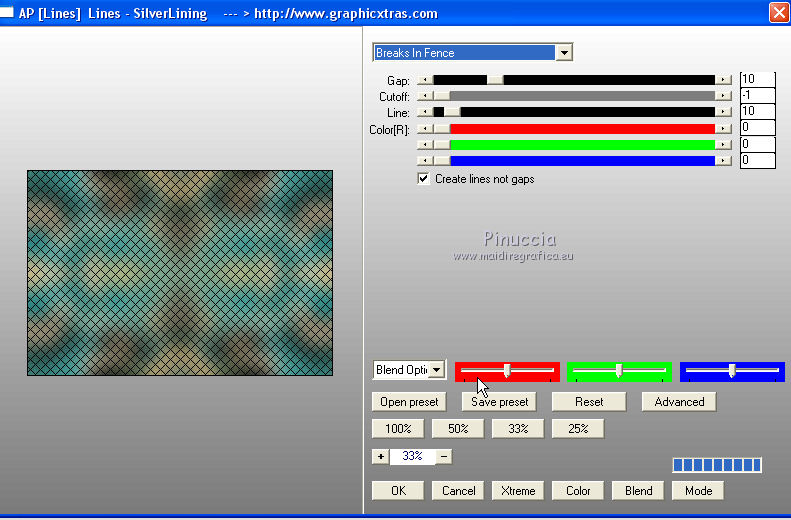Click the Blend button

pyautogui.click(x=638, y=491)
